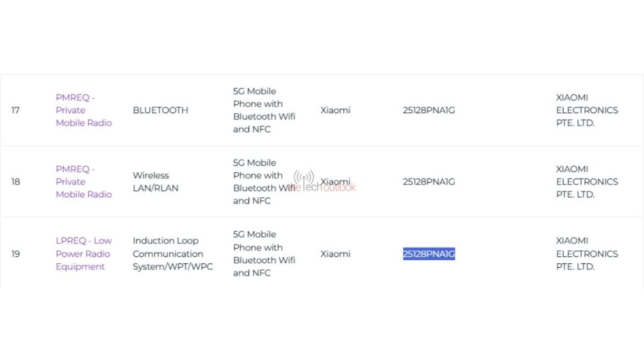Click XIAOMI ELECTRONICS PTE. LTD. in row 17
This screenshot has width=644, height=362.
[x=587, y=110]
